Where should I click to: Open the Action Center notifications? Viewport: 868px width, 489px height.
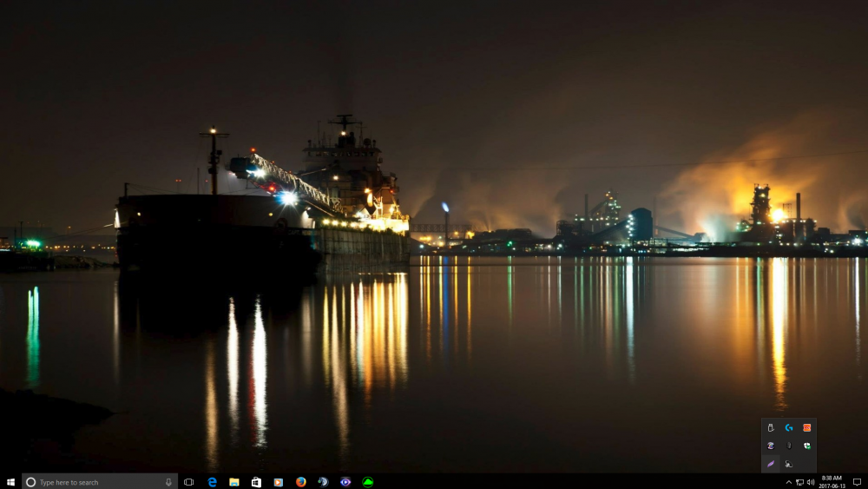[857, 482]
